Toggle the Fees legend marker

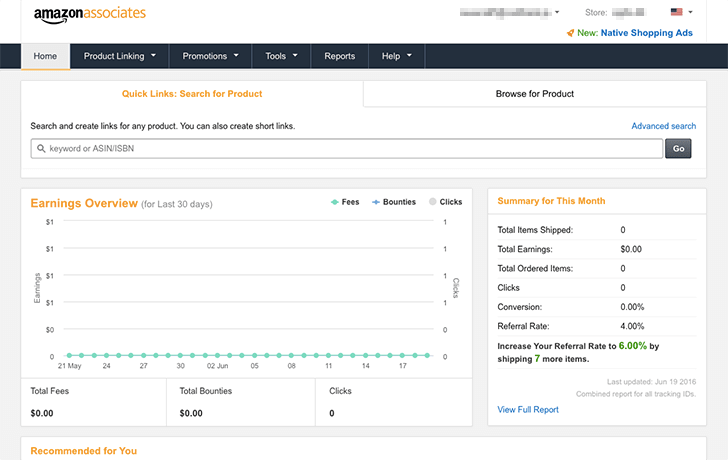point(334,202)
